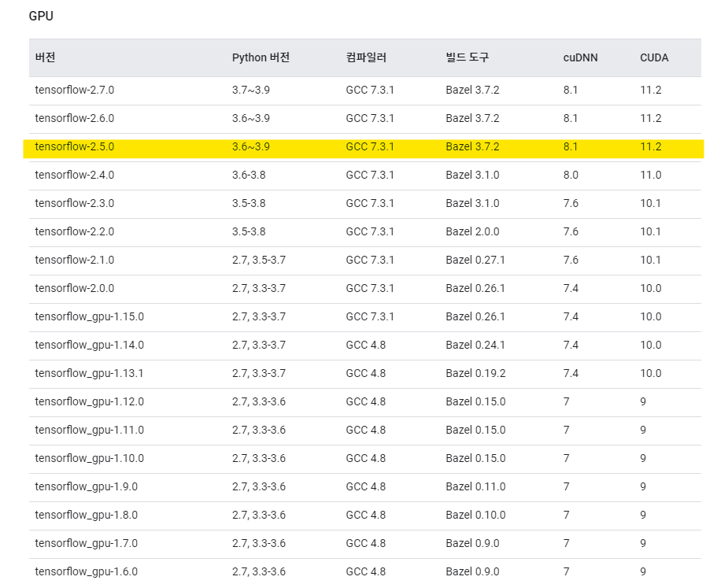Viewport: 728px width, 584px height.
Task: Click the Bazel 3.7.2 cell for tensorflow-2.7.0
Action: 466,90
